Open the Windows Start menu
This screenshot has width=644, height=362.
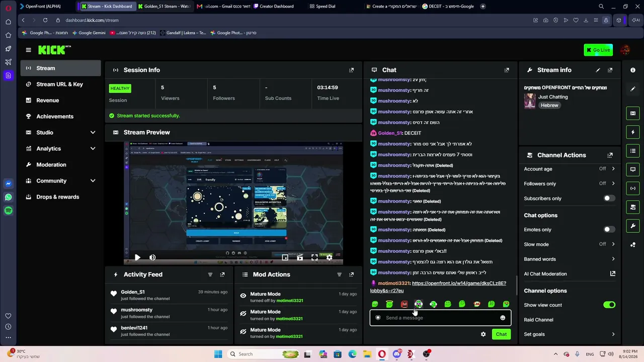click(x=218, y=354)
